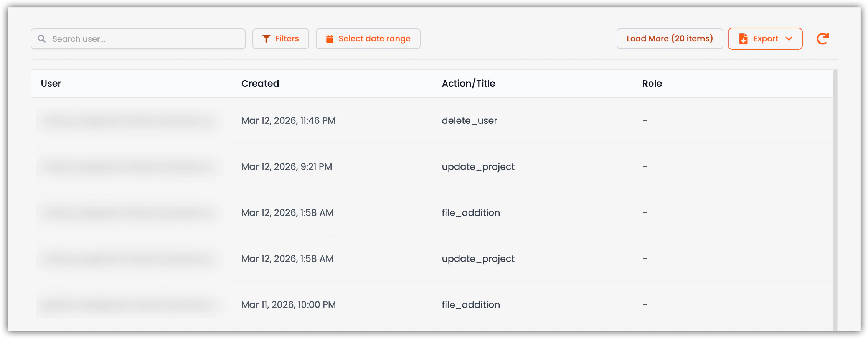
Task: Click the table vertical scrollbar
Action: [835, 199]
